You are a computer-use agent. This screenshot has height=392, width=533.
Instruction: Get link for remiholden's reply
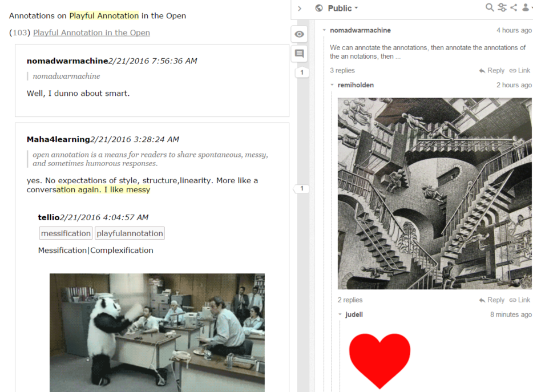[520, 300]
